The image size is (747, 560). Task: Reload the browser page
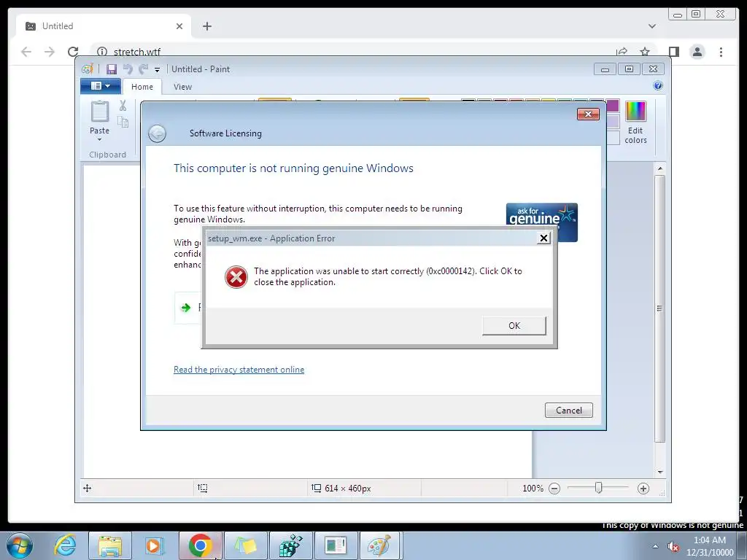(x=73, y=52)
